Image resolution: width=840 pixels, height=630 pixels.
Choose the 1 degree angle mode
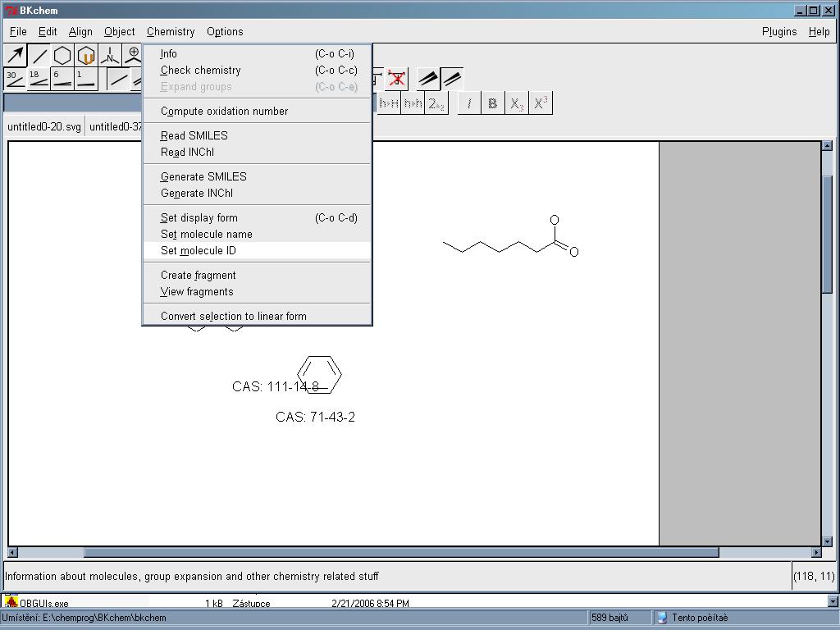[x=85, y=79]
